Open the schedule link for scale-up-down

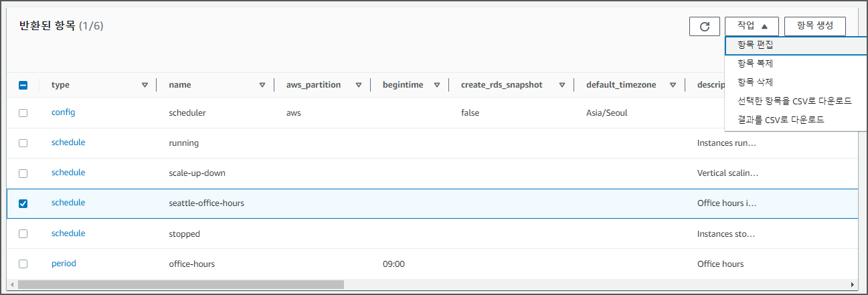click(68, 173)
